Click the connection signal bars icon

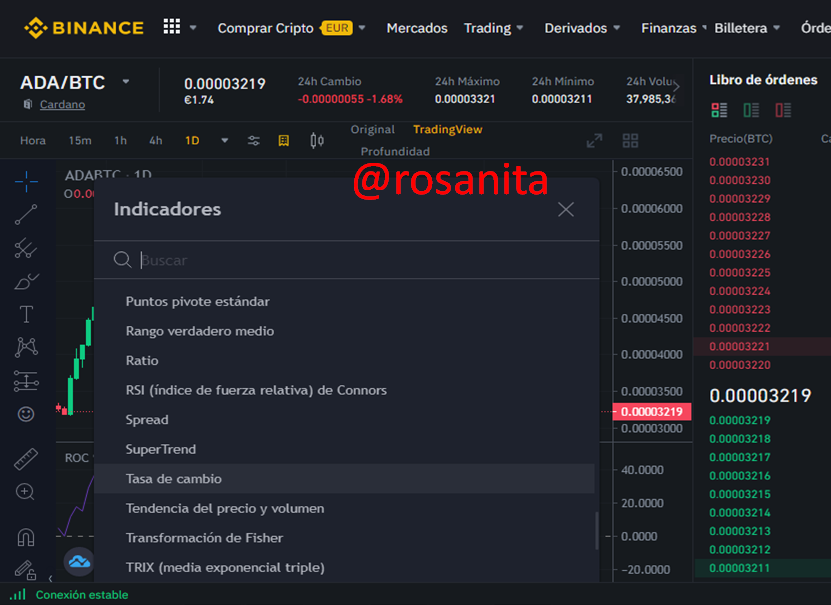coord(18,594)
